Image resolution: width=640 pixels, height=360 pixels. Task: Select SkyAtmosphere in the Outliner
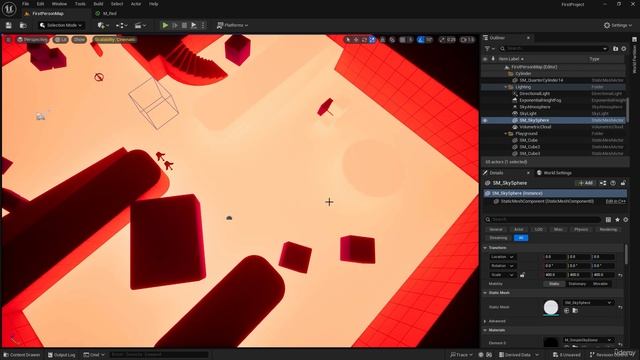pyautogui.click(x=535, y=107)
